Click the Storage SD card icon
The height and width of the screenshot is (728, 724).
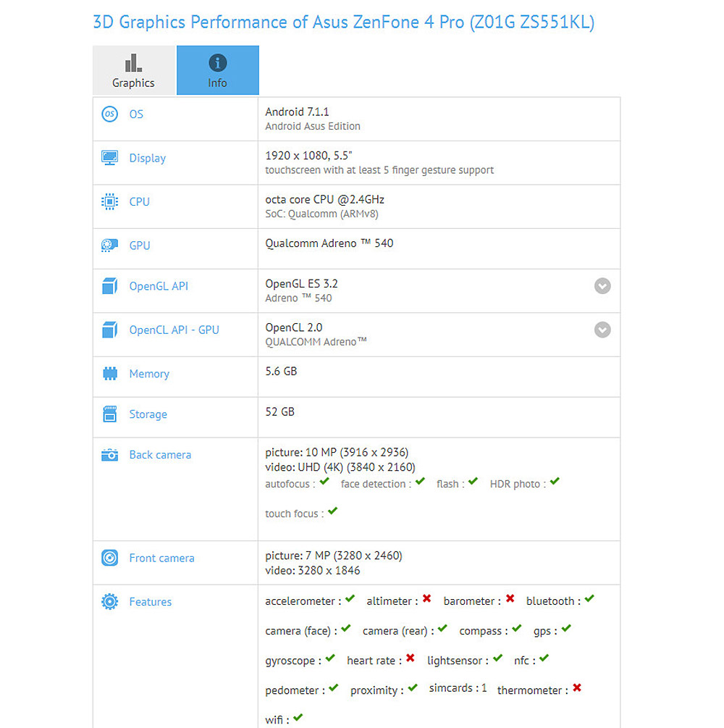pyautogui.click(x=109, y=414)
